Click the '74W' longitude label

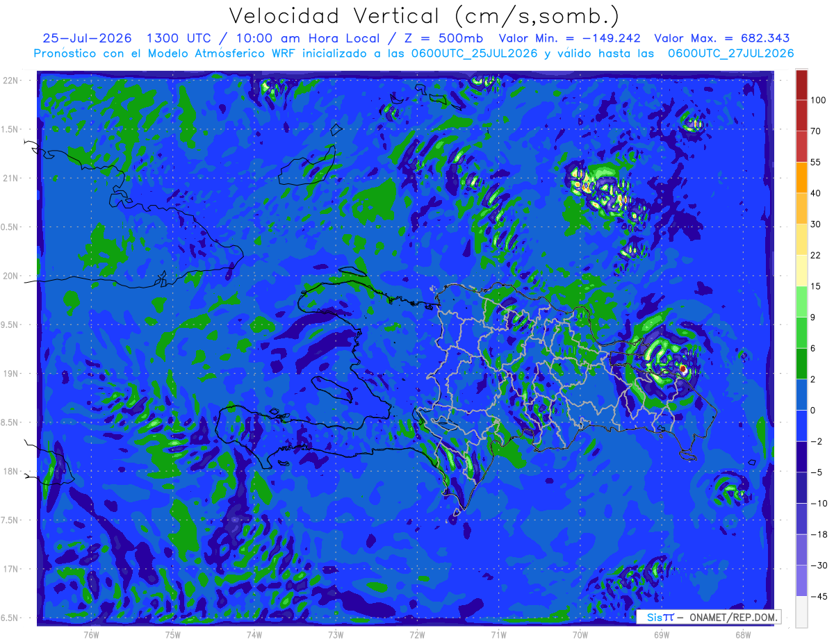click(x=254, y=634)
